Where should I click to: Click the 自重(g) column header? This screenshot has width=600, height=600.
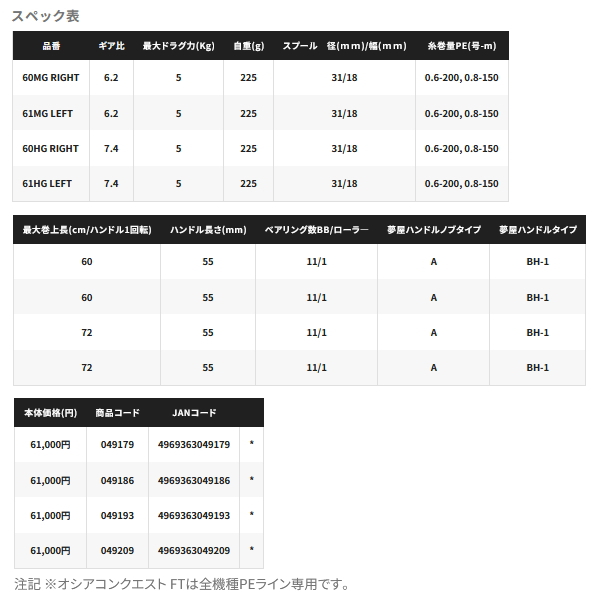[x=248, y=46]
